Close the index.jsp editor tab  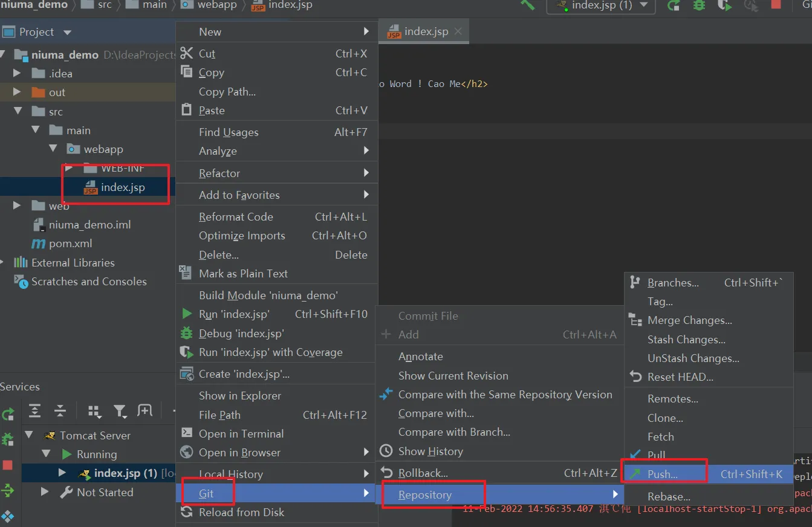[458, 31]
